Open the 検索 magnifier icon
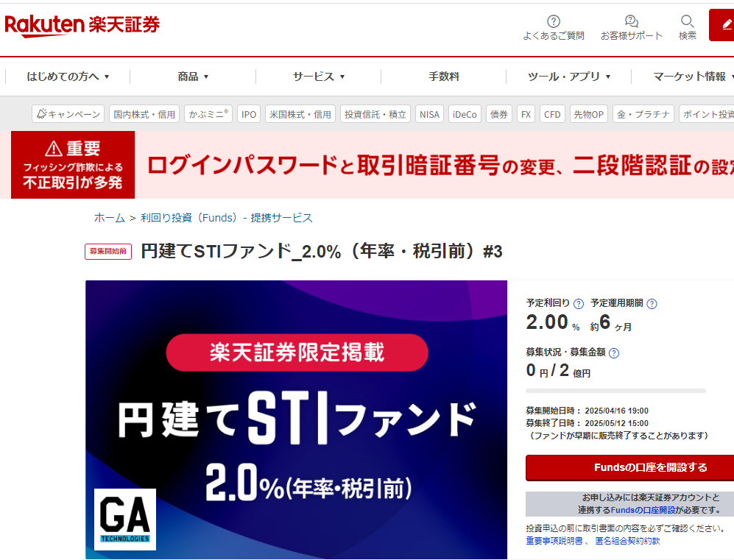734x560 pixels. [687, 21]
